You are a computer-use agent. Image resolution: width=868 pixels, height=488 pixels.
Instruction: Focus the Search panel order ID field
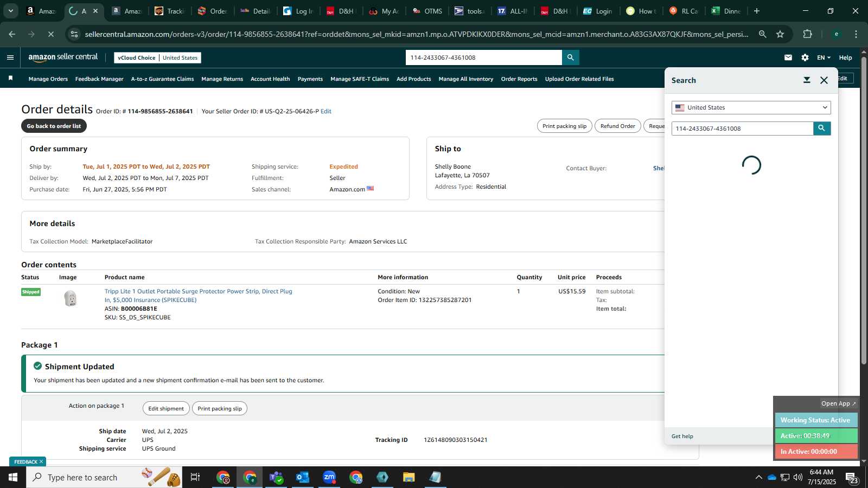742,129
